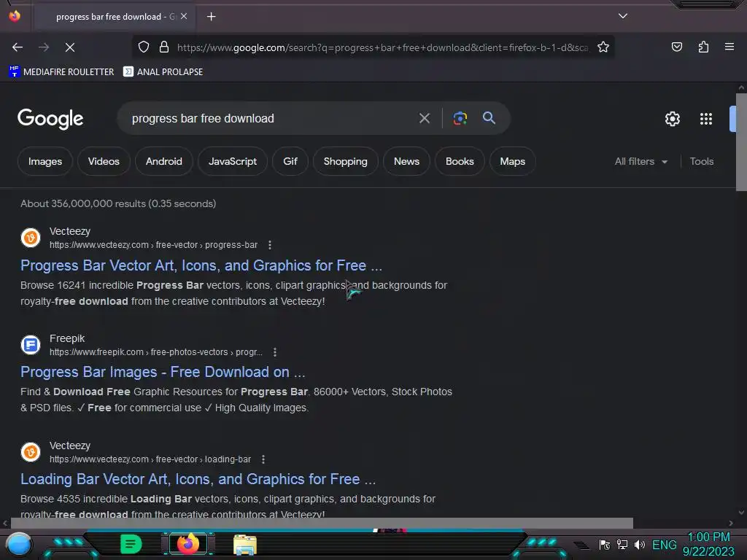Open the tracking protection shield icon

pos(144,47)
